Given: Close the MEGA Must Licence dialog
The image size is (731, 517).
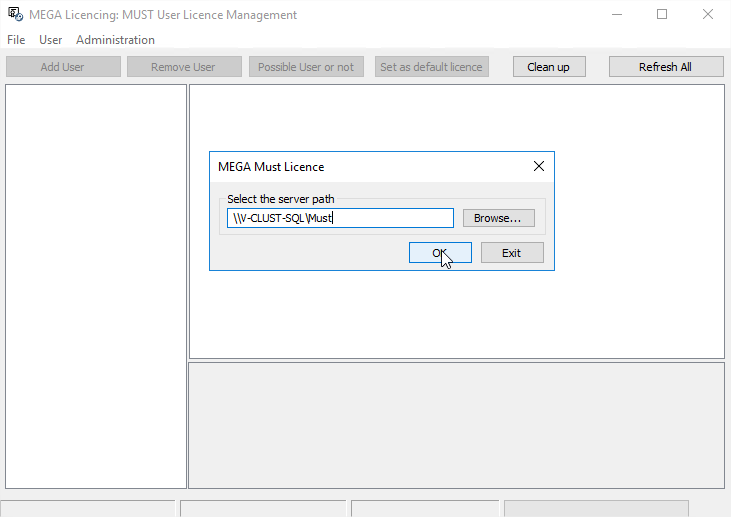Looking at the screenshot, I should click(x=538, y=167).
